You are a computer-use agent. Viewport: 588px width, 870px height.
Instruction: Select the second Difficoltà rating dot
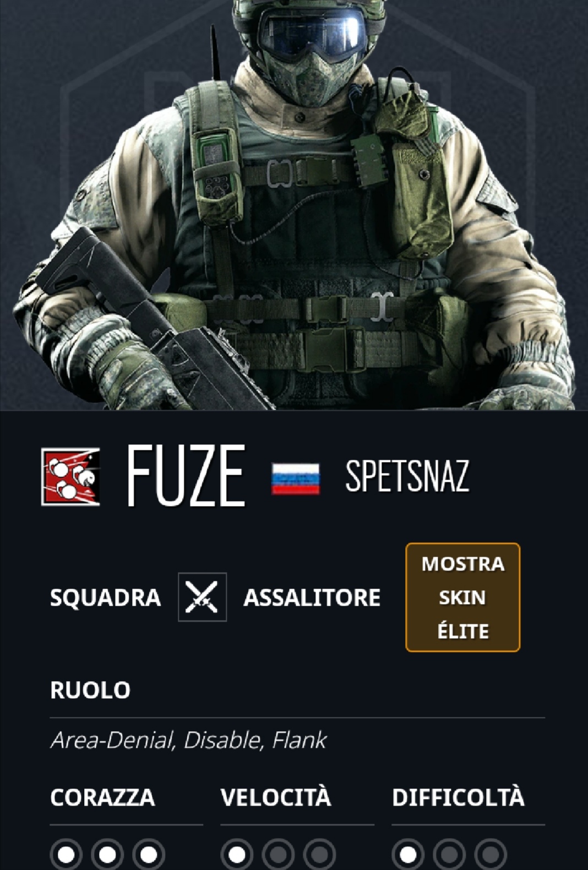click(449, 855)
